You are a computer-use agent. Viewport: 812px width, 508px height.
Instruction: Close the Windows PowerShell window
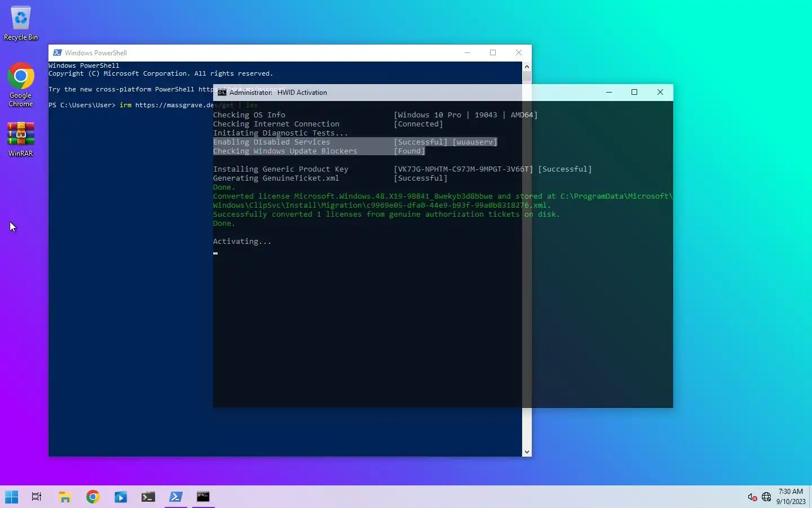pos(519,52)
